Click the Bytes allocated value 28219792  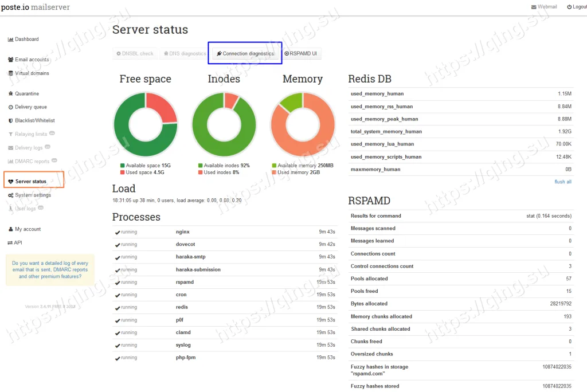tap(561, 304)
